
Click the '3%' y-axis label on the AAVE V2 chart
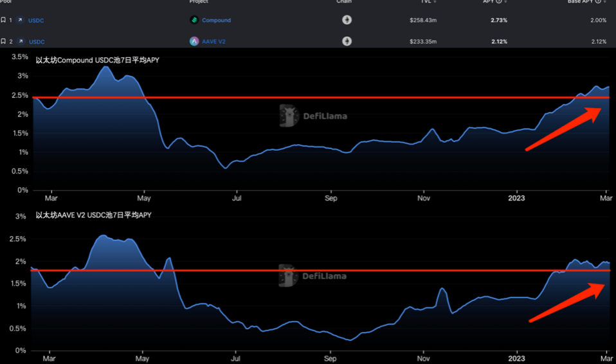[x=21, y=216]
